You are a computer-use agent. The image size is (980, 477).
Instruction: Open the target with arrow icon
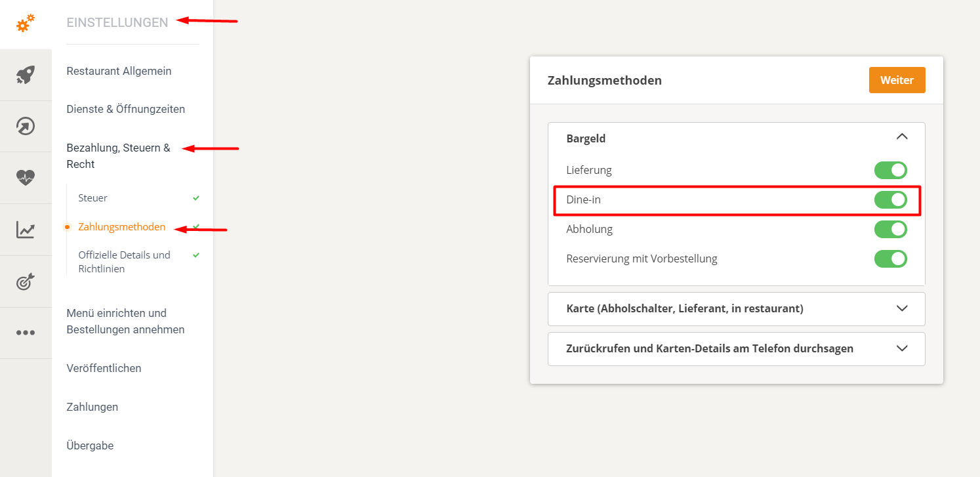(26, 281)
